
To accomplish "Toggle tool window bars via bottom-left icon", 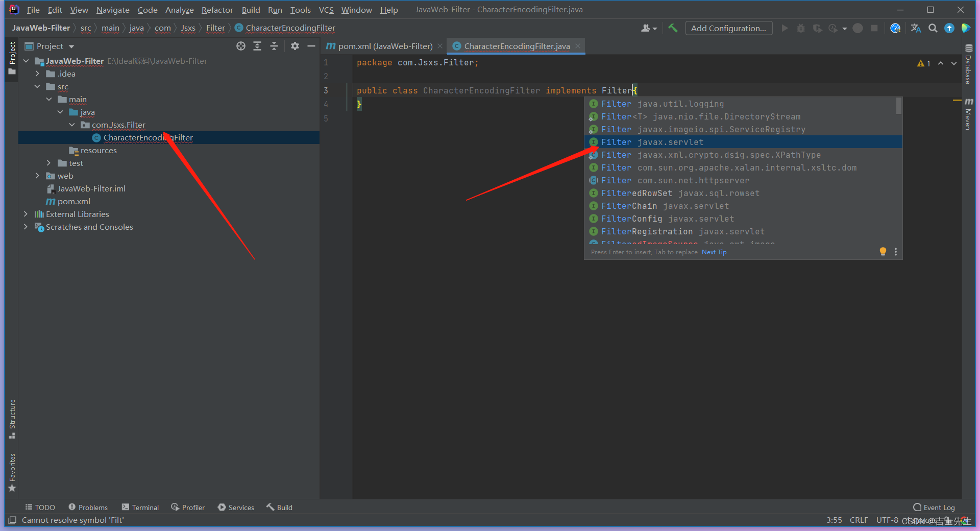I will [12, 520].
